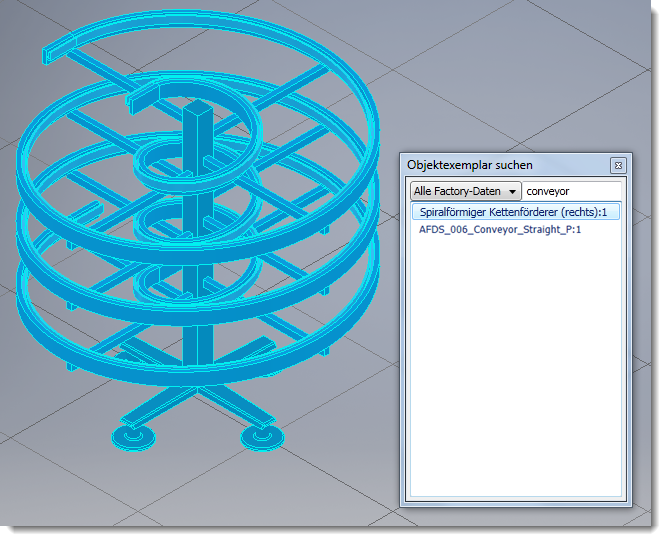Select Spiralförmiger Kettenförderer (rechts):1 result

tap(516, 212)
